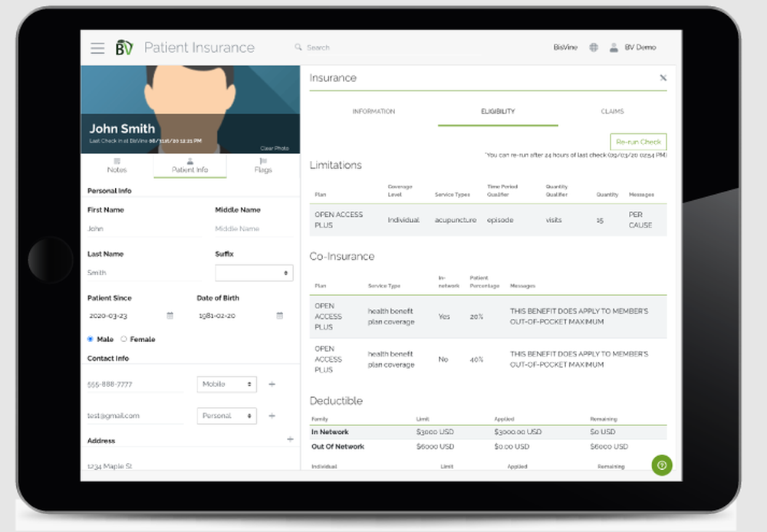Click the Re-run Check button
The width and height of the screenshot is (767, 532).
[x=638, y=142]
